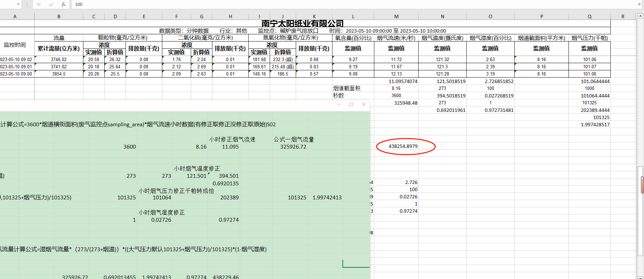
Task: Click result 438229.46 in green window
Action: click(225, 277)
